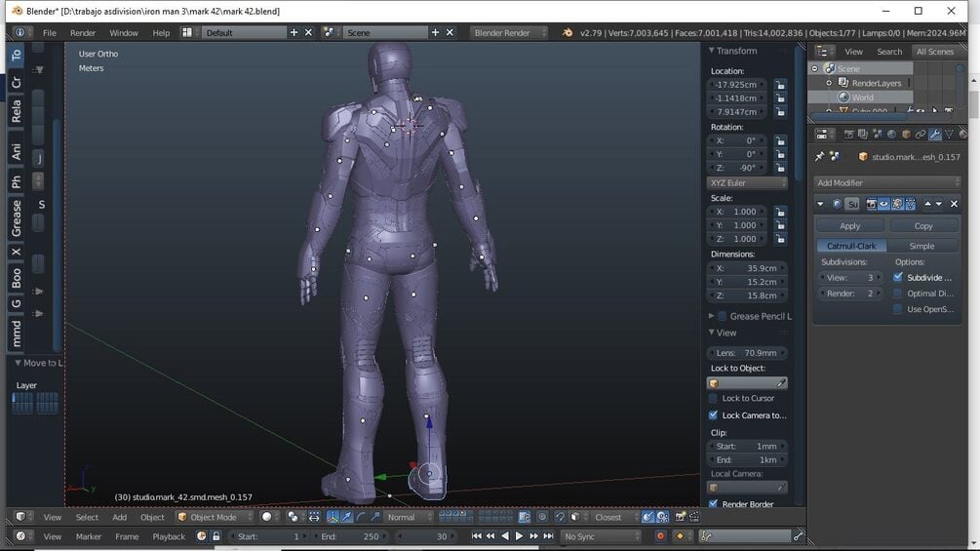Uncheck the Subdivide UVs option

[x=898, y=277]
